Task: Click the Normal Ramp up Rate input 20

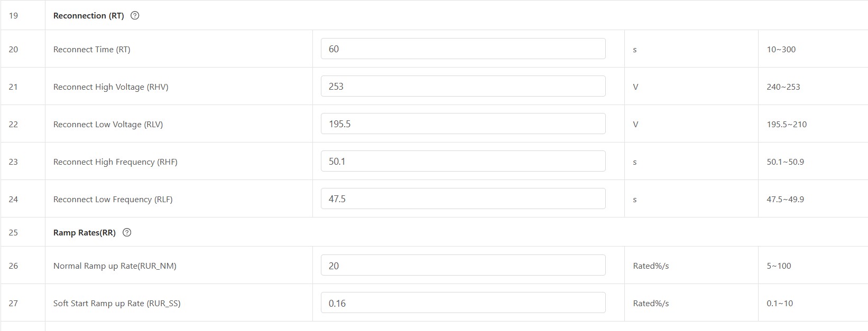Action: [x=463, y=266]
